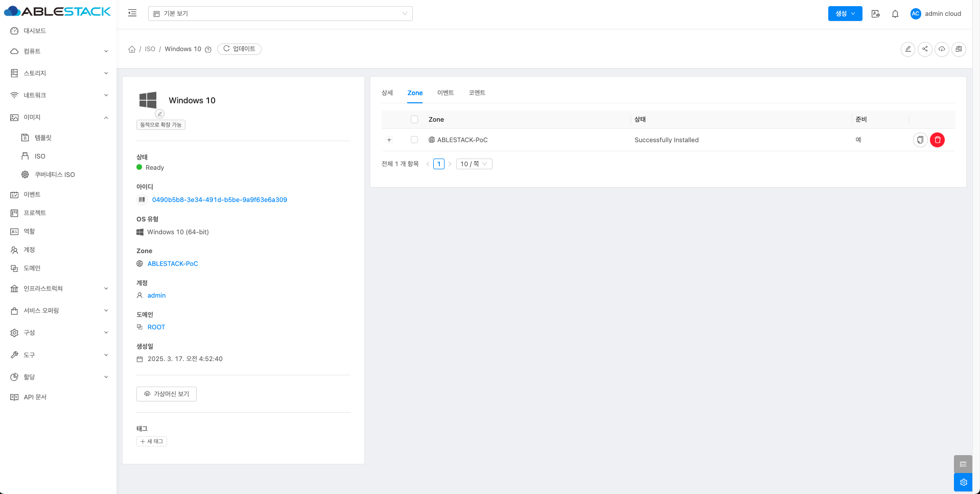Click the home breadcrumb icon

click(x=132, y=49)
